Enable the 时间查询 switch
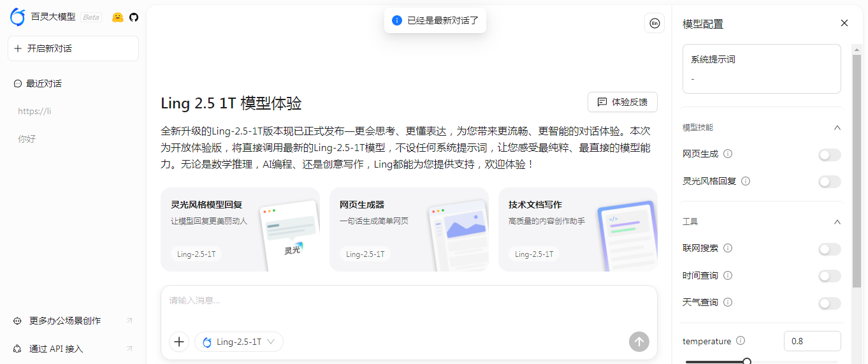The image size is (868, 364). 830,276
